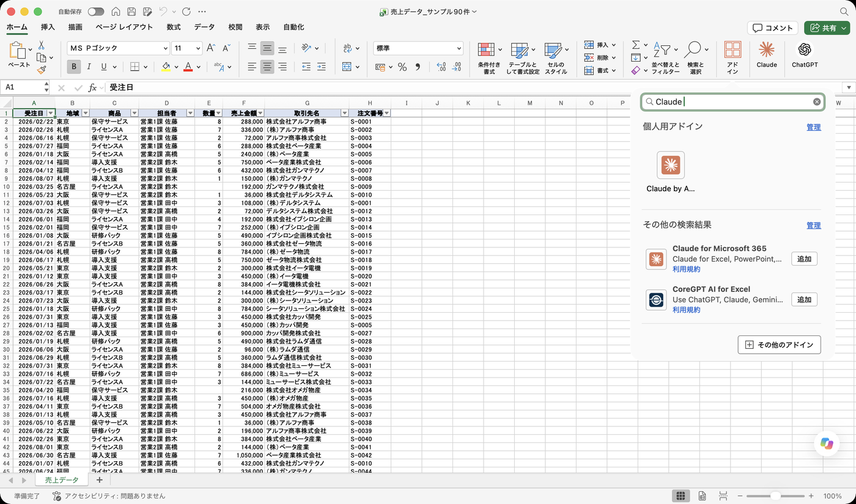Click the eraser clear icon
Image resolution: width=856 pixels, height=504 pixels.
635,70
